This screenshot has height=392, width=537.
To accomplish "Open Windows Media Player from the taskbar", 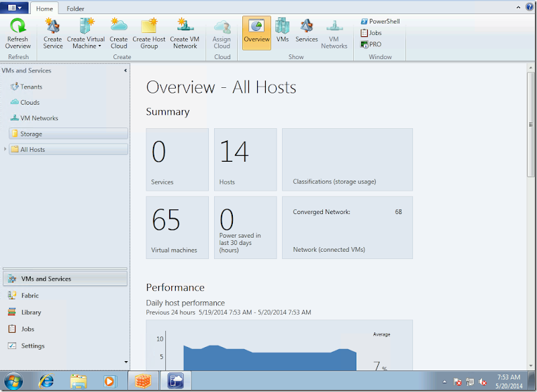I will coord(110,381).
